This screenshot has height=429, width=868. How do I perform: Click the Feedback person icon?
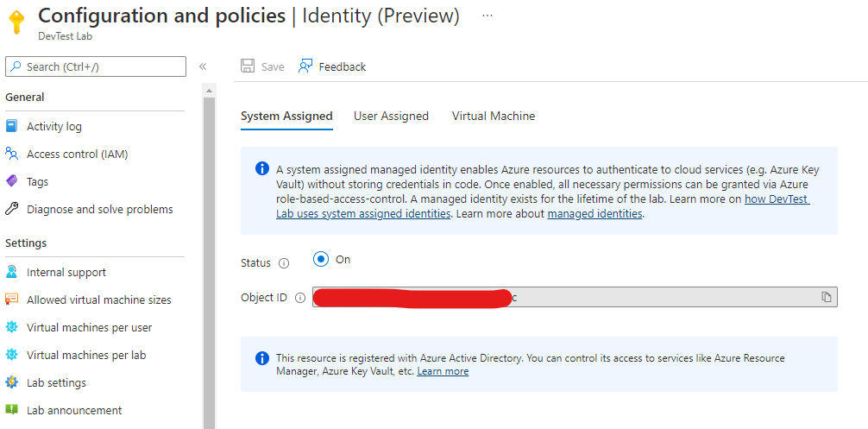coord(305,66)
